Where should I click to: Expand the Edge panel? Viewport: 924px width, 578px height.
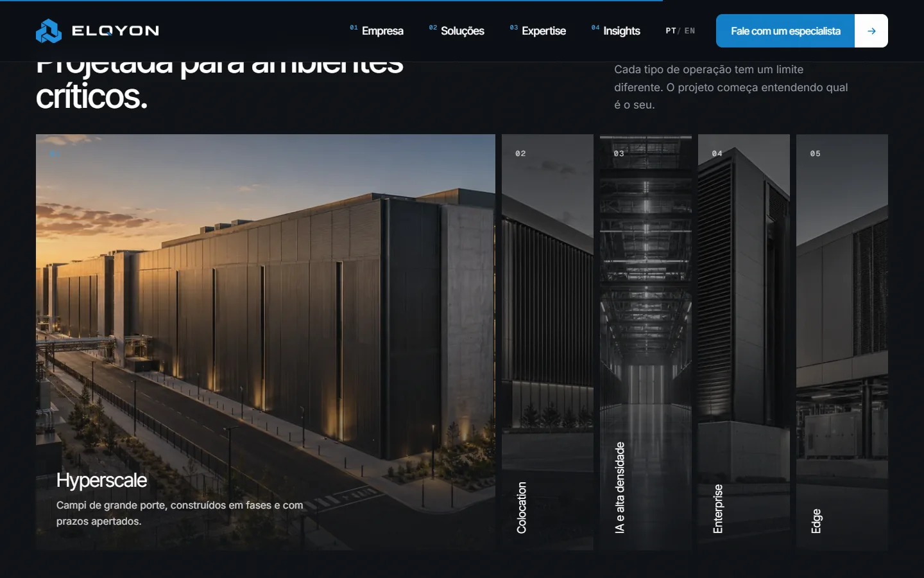pos(842,342)
